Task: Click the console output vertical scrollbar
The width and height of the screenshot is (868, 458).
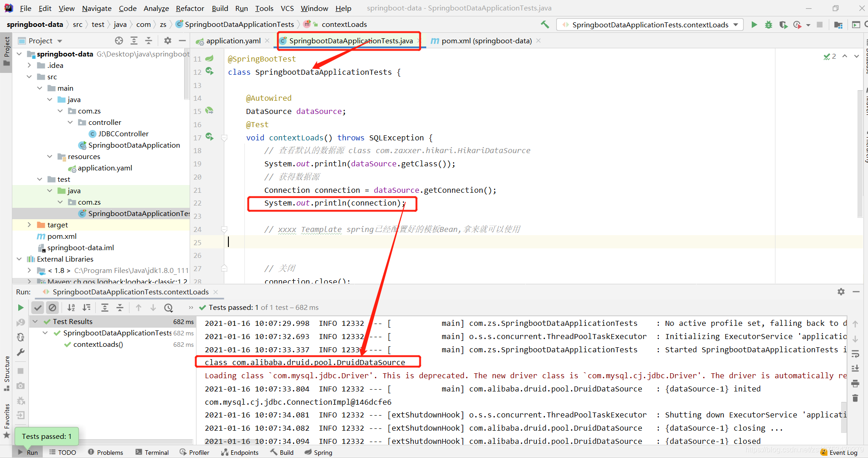Action: pyautogui.click(x=844, y=417)
